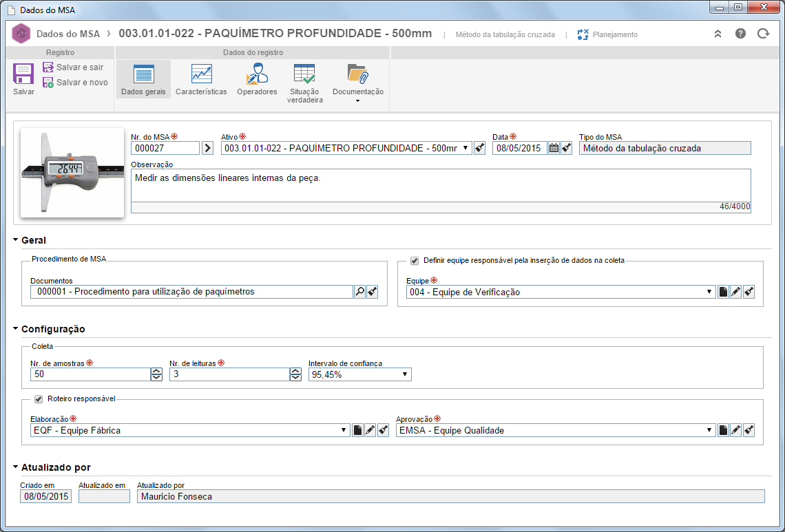Click the arrow button beside Nr. do MSA
The width and height of the screenshot is (785, 532).
point(208,148)
